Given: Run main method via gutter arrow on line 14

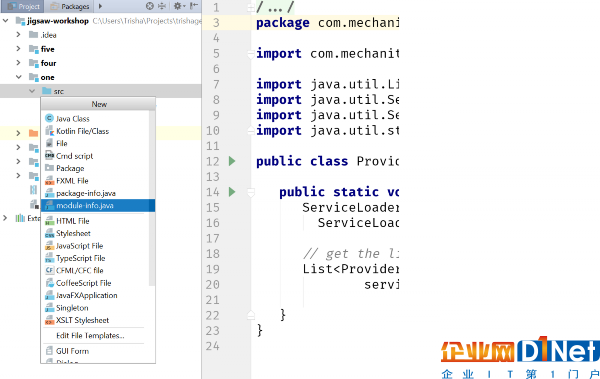Looking at the screenshot, I should tap(232, 191).
